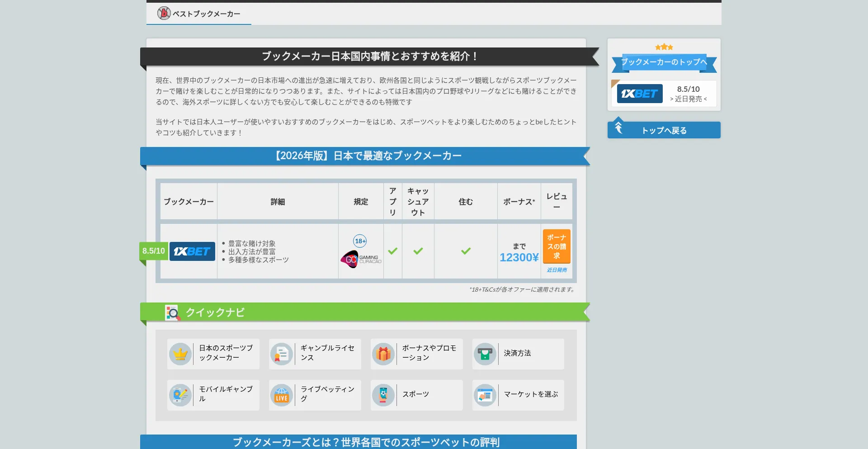This screenshot has height=449, width=868.
Task: Click the 出入方法が豊富 bullet text
Action: [x=252, y=252]
